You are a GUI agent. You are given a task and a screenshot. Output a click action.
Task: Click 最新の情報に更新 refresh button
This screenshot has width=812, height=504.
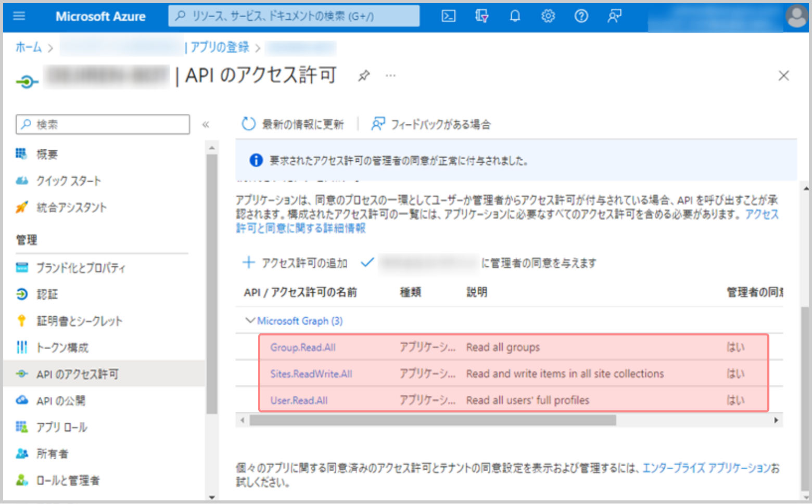[x=293, y=124]
